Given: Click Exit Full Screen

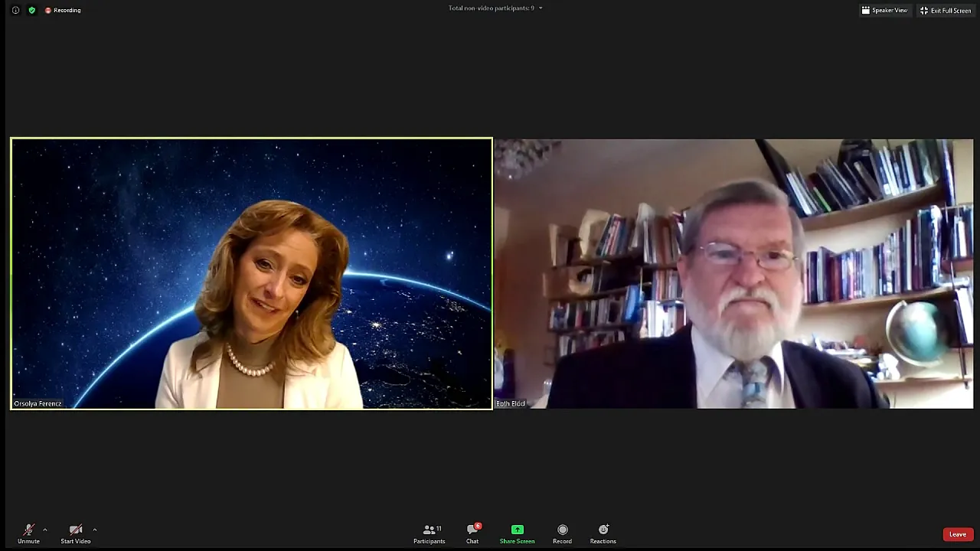Looking at the screenshot, I should click(946, 10).
